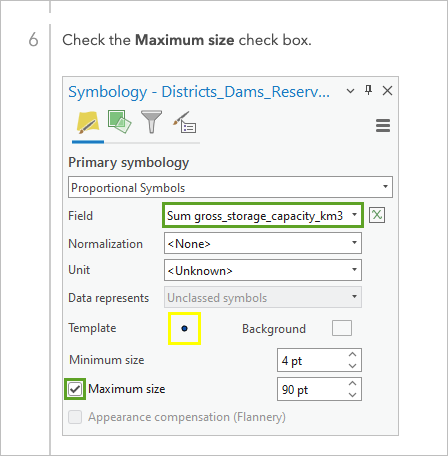Toggle auto-hide pin for Symbology pane
The height and width of the screenshot is (456, 448).
pos(368,90)
